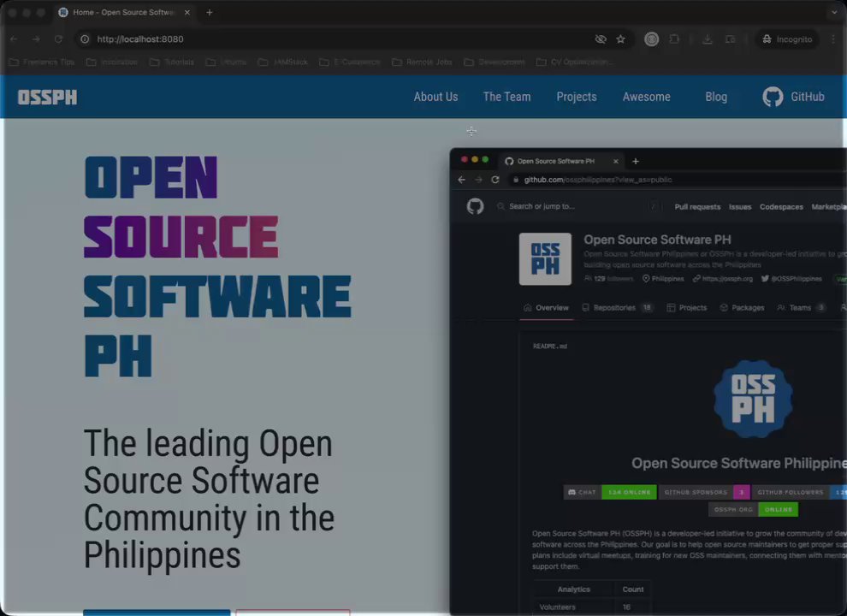The height and width of the screenshot is (616, 847).
Task: Click the GitHub text link in site header
Action: [807, 97]
